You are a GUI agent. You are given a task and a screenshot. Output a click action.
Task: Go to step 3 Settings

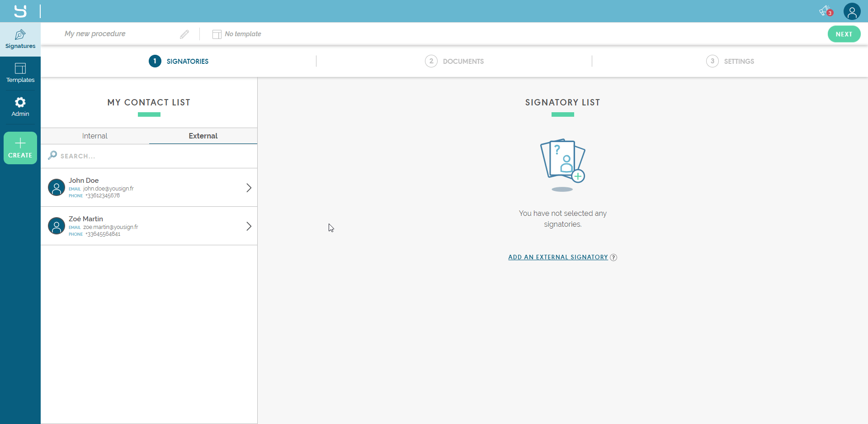pyautogui.click(x=730, y=61)
